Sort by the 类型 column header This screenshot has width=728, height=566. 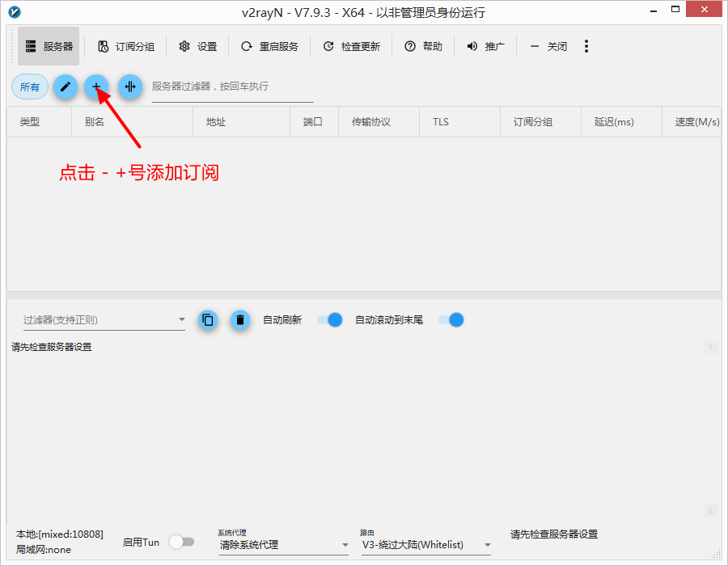click(x=39, y=122)
